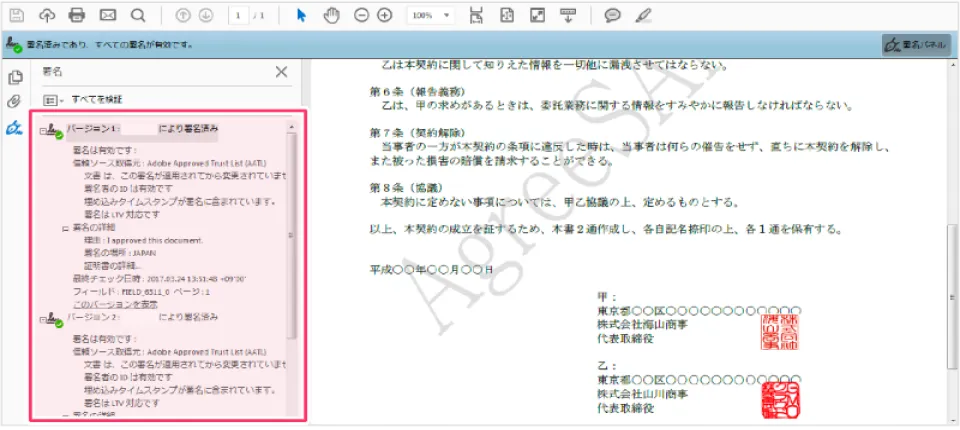Zoom in with the plus icon
Image resolution: width=960 pixels, height=430 pixels.
(384, 16)
